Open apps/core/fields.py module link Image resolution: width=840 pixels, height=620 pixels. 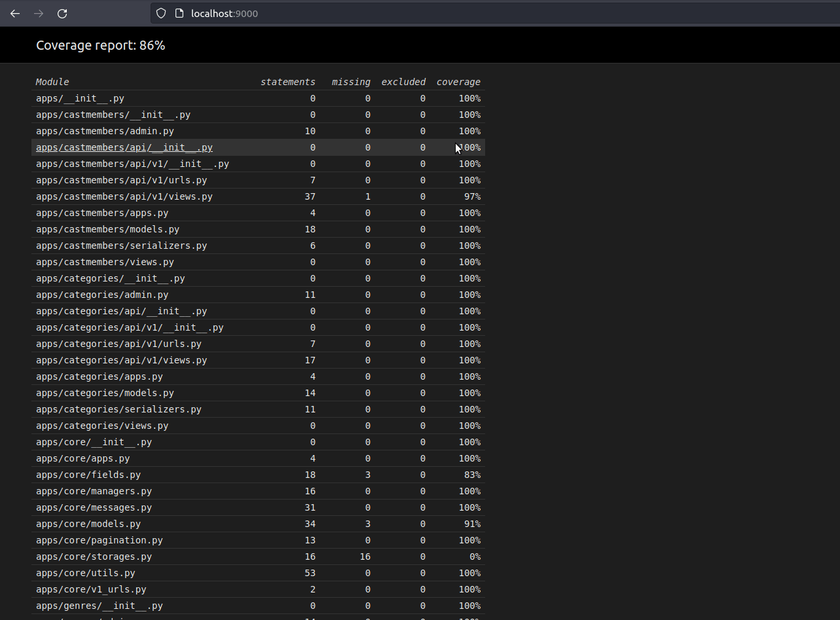pyautogui.click(x=88, y=475)
